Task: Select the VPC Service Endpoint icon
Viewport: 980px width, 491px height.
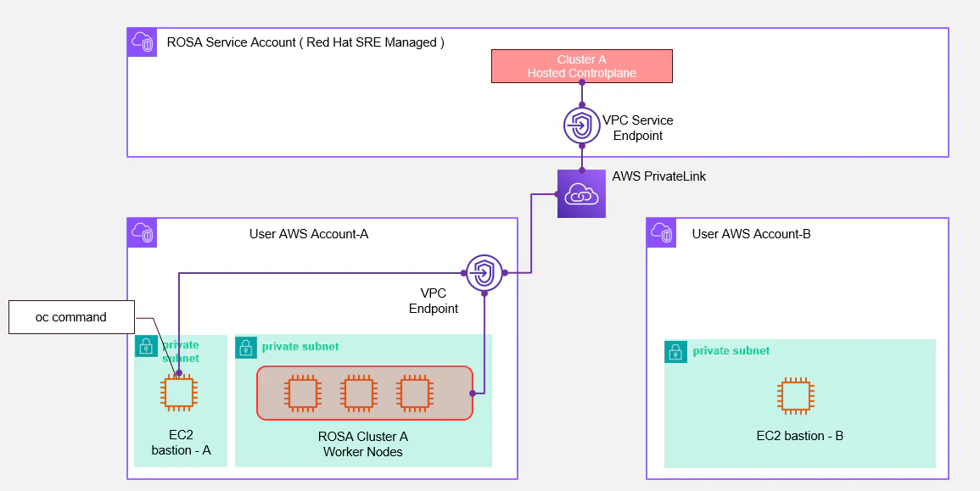Action: coord(582,125)
